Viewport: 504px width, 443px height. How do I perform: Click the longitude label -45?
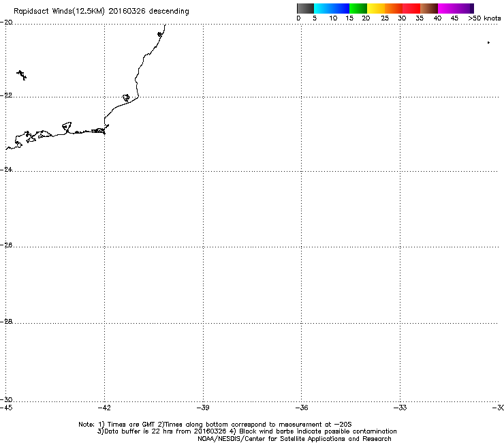click(6, 408)
